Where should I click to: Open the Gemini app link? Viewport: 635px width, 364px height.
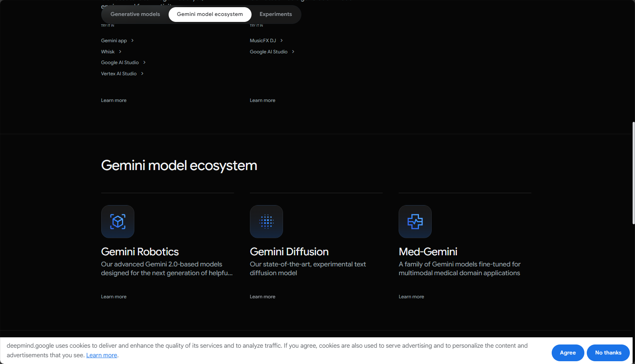pos(114,41)
